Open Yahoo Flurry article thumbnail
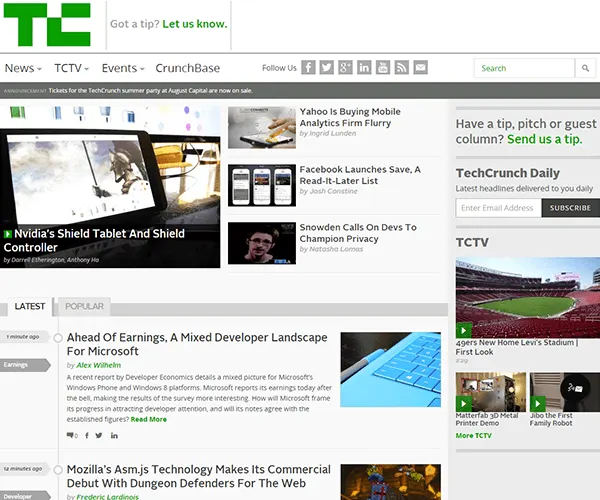The width and height of the screenshot is (600, 500). point(262,127)
